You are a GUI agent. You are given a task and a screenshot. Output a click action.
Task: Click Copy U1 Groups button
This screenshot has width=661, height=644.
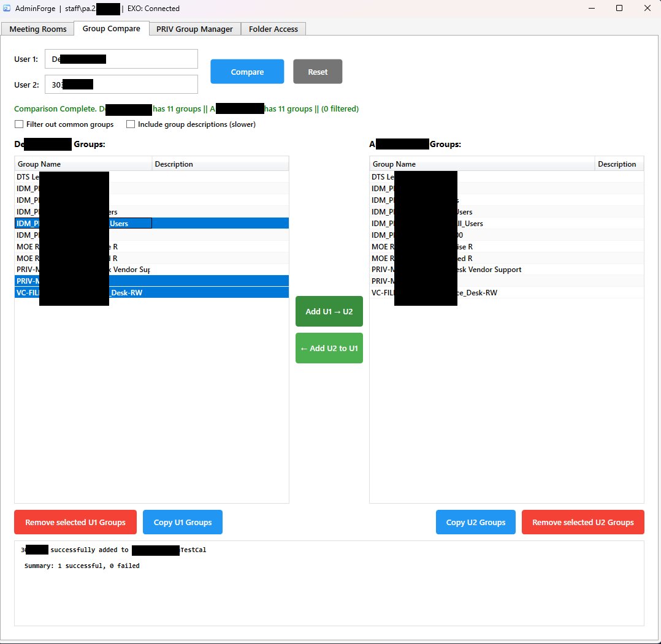[x=183, y=522]
